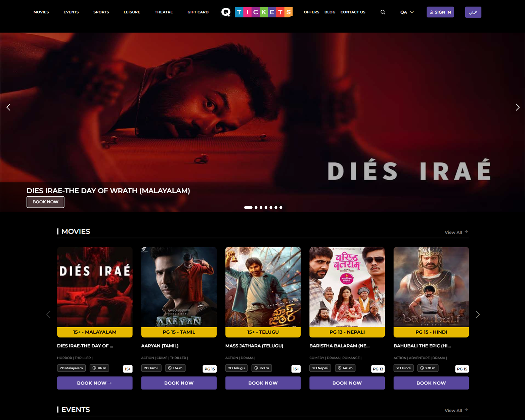
Task: Open the Gift Card menu item
Action: (x=198, y=12)
